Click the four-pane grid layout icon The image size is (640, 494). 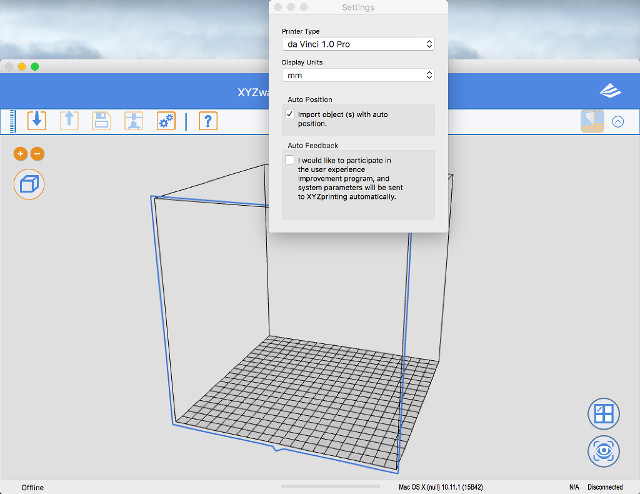(604, 414)
